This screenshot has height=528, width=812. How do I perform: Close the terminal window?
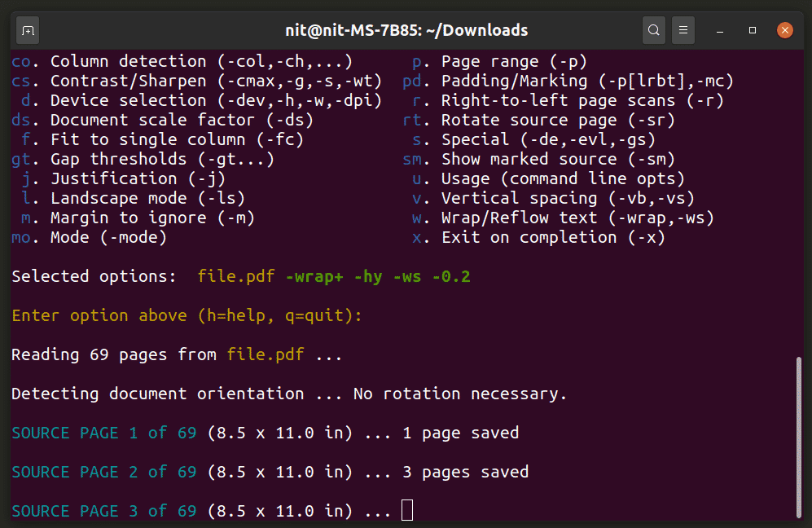[785, 31]
